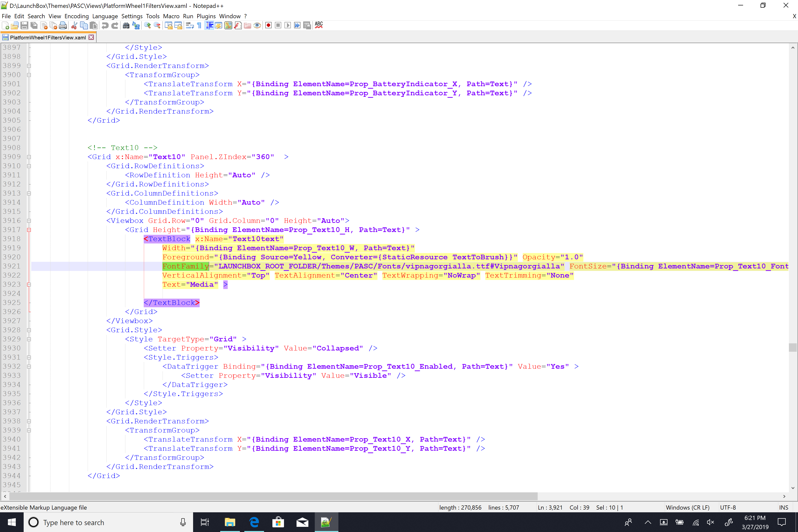Click the Copy toolbar icon
798x532 pixels.
click(84, 25)
